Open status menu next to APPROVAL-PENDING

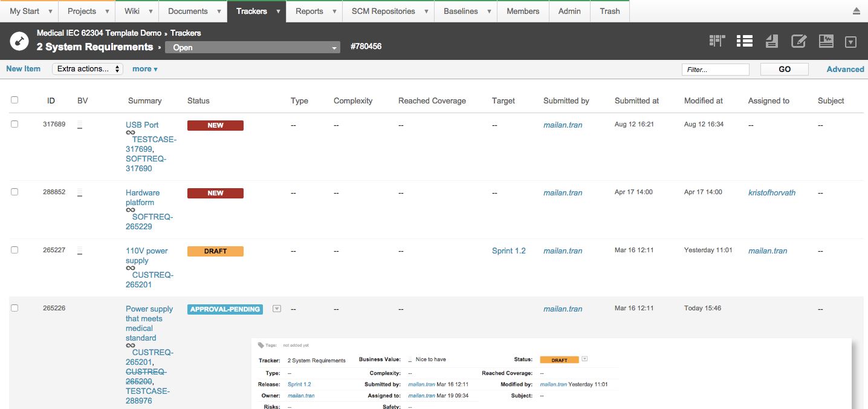(x=277, y=309)
